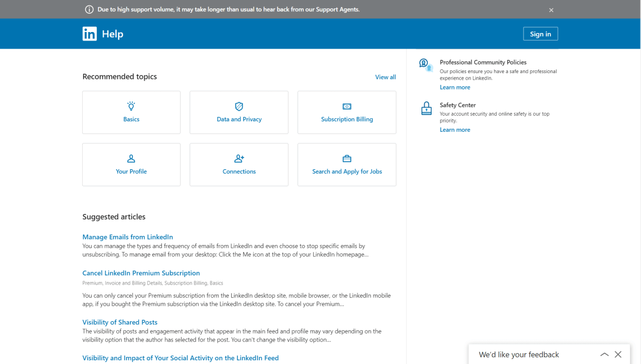Click the Manage Emails article description text

[x=225, y=250]
